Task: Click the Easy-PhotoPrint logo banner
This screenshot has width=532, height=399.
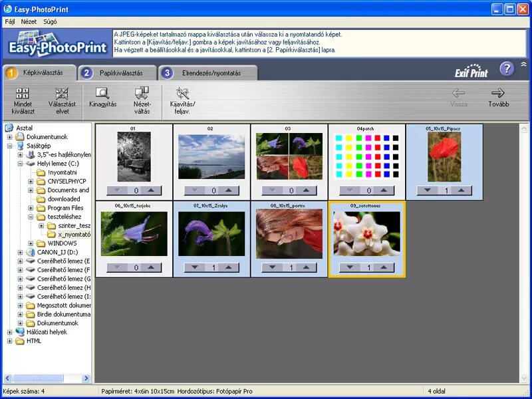Action: coord(57,43)
